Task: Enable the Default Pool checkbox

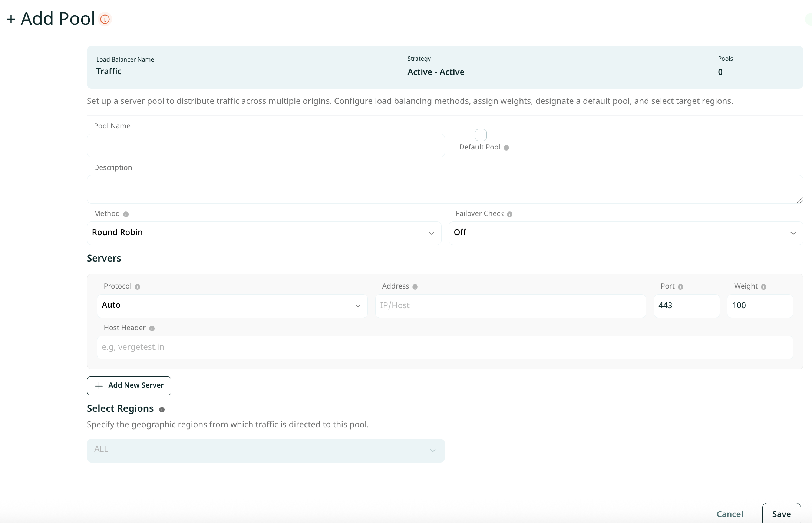Action: pyautogui.click(x=481, y=135)
